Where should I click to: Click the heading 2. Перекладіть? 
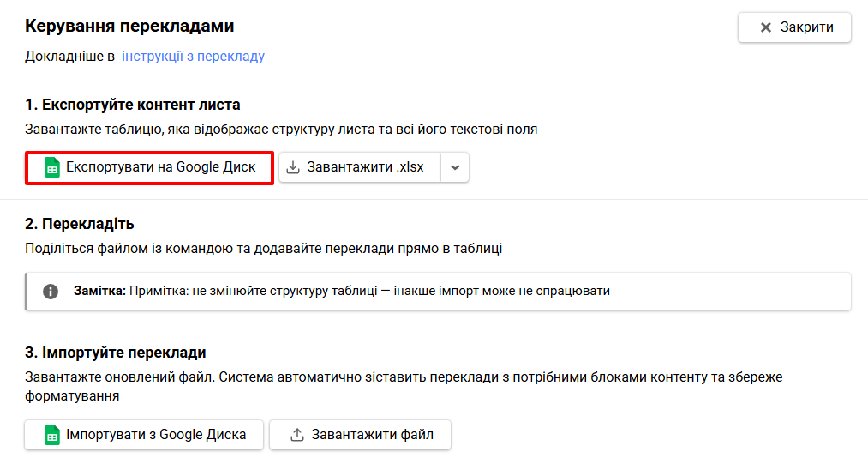click(79, 224)
